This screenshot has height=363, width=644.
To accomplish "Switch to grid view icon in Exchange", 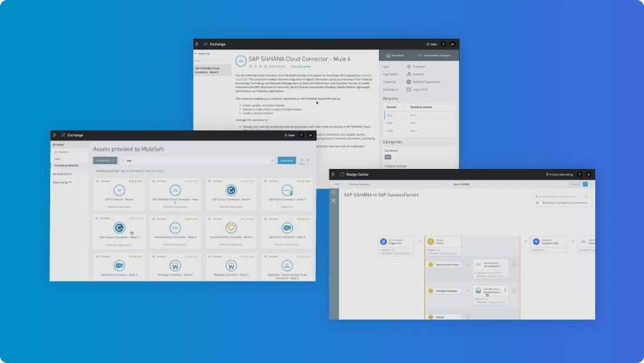I will click(302, 160).
